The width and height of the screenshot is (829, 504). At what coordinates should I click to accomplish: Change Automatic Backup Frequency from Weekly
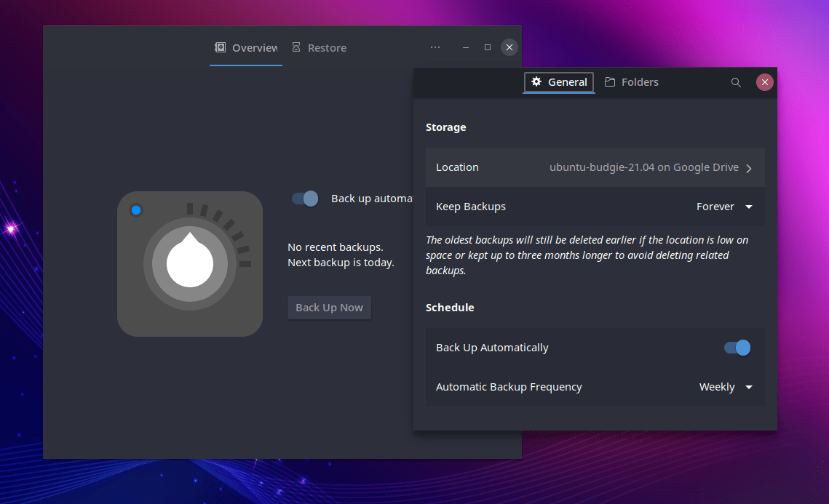pos(726,387)
